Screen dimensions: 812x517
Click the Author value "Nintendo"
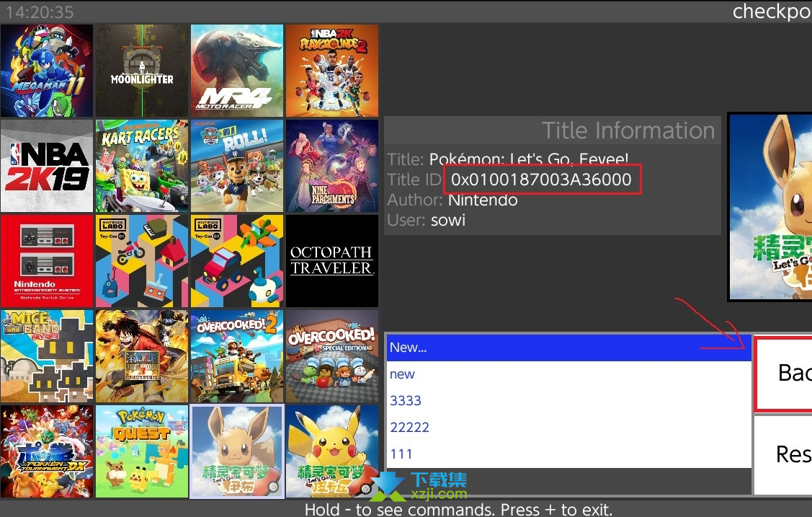coord(483,200)
